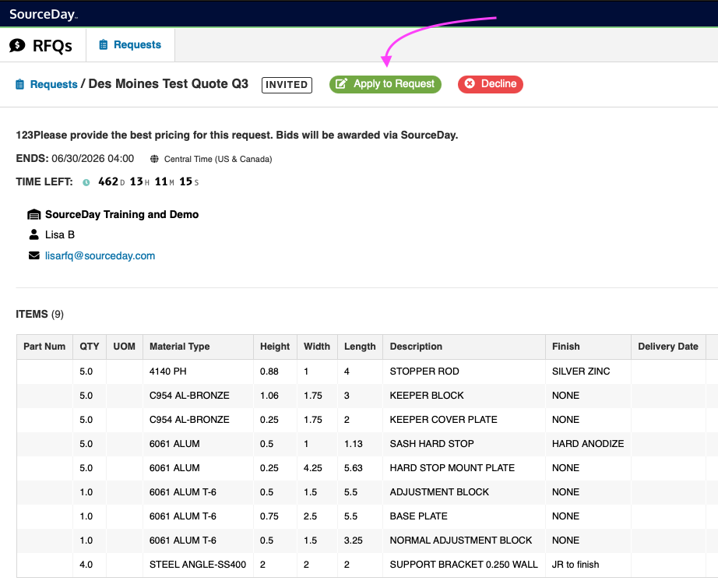This screenshot has width=718, height=588.
Task: Click the Width column header
Action: (x=317, y=347)
